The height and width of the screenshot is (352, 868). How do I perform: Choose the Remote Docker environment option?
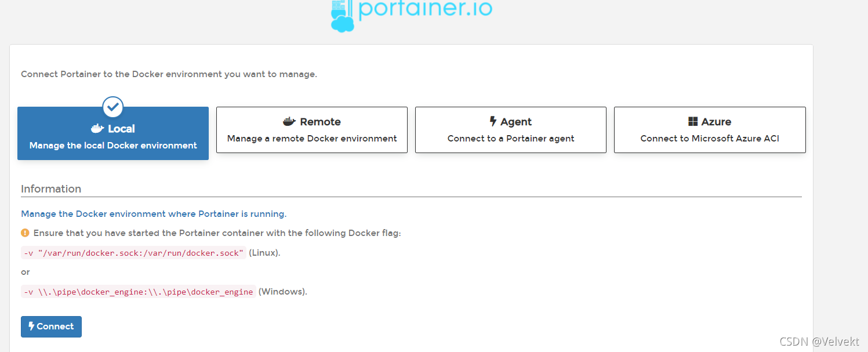tap(312, 130)
